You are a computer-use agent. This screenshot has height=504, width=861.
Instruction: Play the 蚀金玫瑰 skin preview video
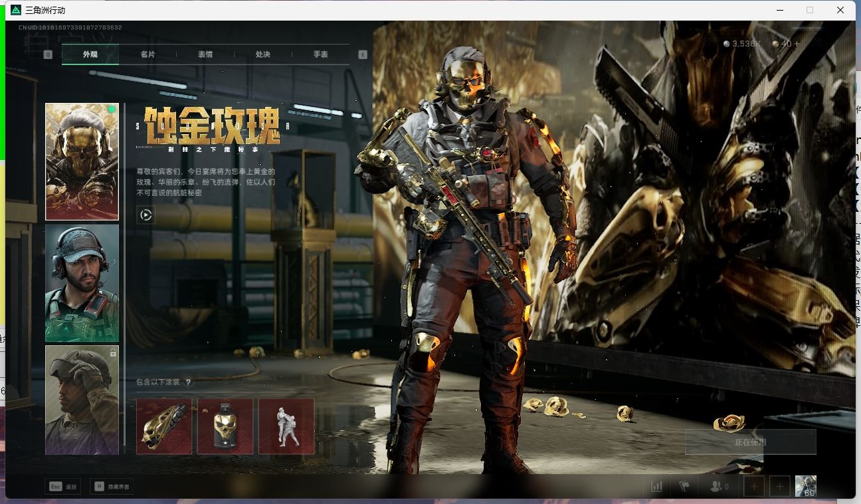point(146,214)
